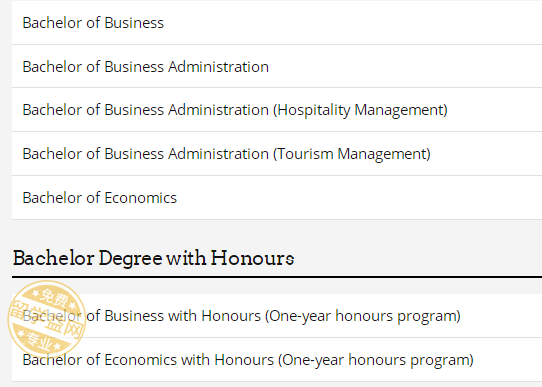This screenshot has height=387, width=542.
Task: Click blank space in Bachelor of Business row
Action: [353, 23]
